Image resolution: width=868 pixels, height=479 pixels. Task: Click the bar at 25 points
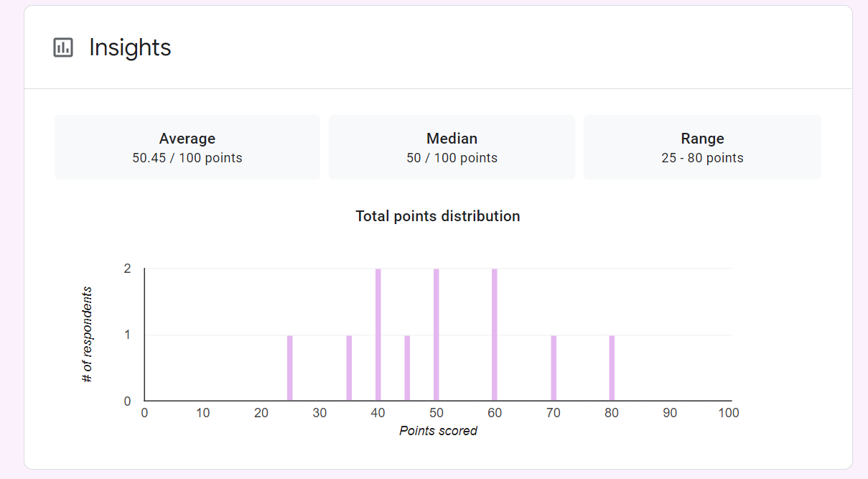[290, 368]
